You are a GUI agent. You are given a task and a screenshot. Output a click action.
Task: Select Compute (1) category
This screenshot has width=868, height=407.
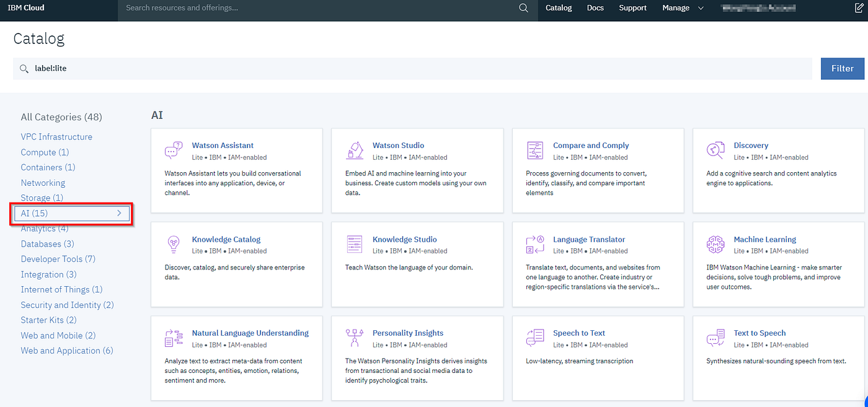click(45, 152)
